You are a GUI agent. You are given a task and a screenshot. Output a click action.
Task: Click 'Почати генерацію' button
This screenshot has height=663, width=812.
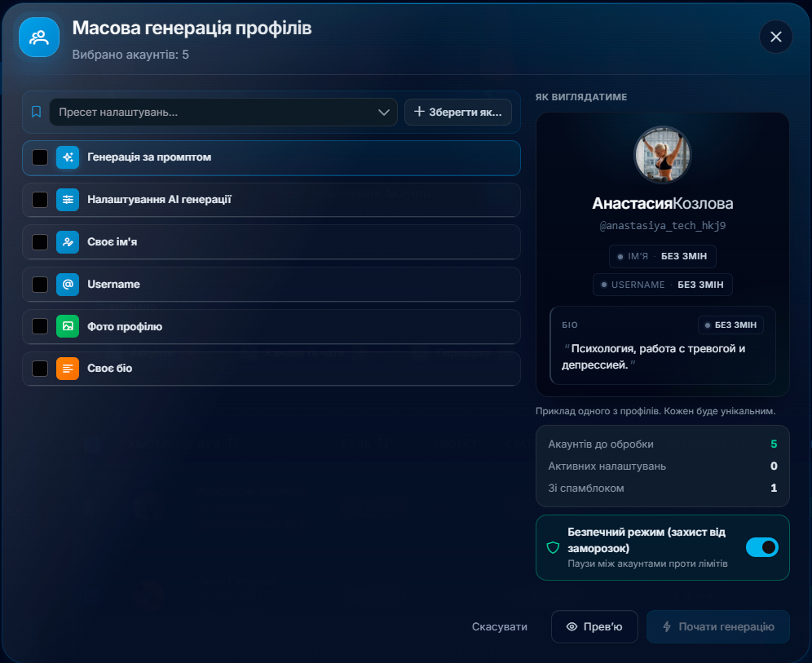717,627
